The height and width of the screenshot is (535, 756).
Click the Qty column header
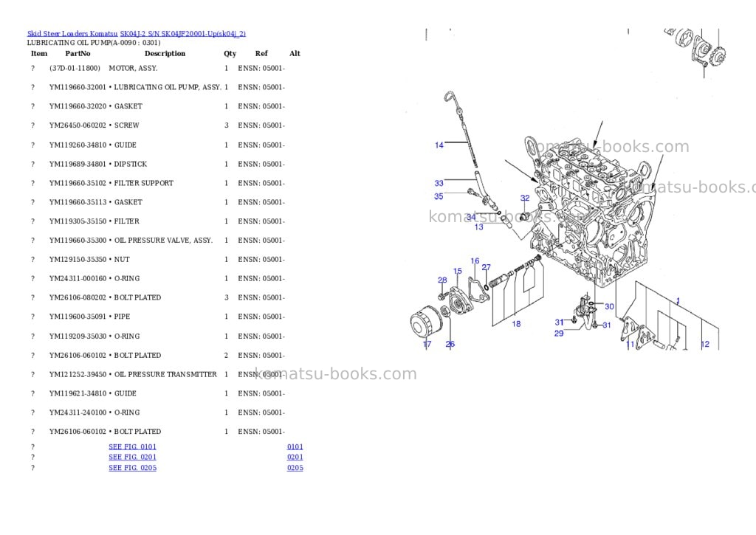(x=230, y=53)
